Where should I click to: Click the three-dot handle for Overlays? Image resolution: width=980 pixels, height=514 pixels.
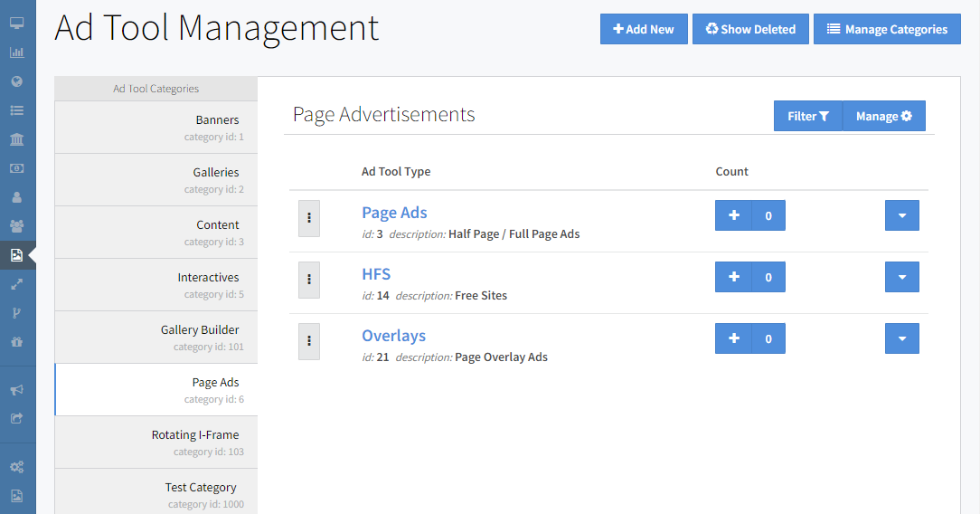tap(309, 341)
